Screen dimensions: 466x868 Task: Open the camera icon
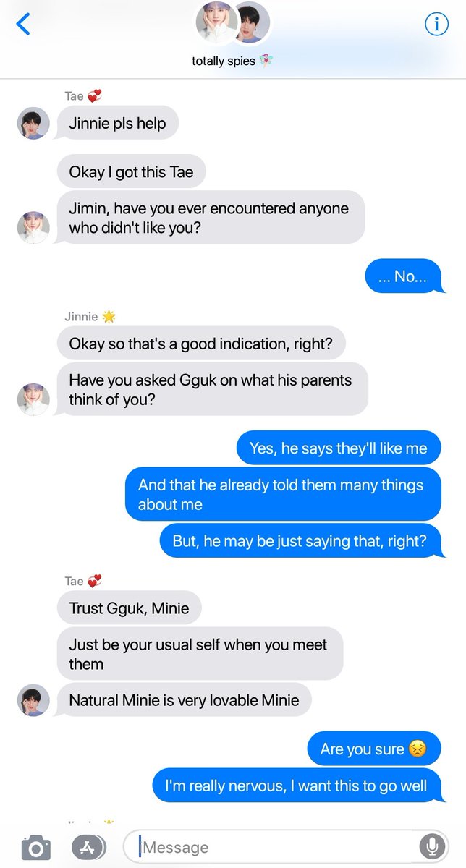click(35, 847)
